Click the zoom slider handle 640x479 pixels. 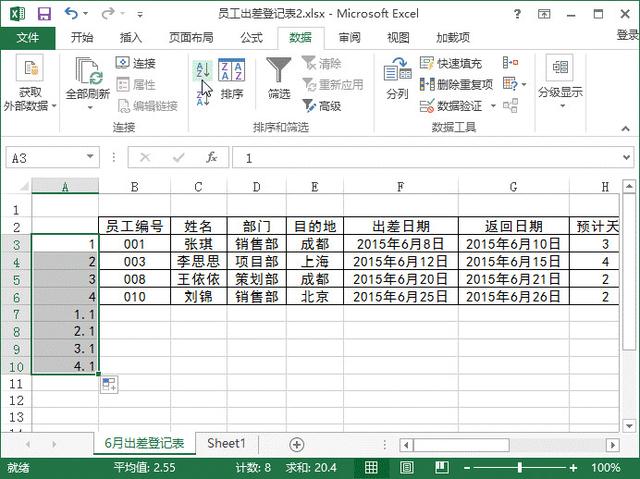click(520, 468)
